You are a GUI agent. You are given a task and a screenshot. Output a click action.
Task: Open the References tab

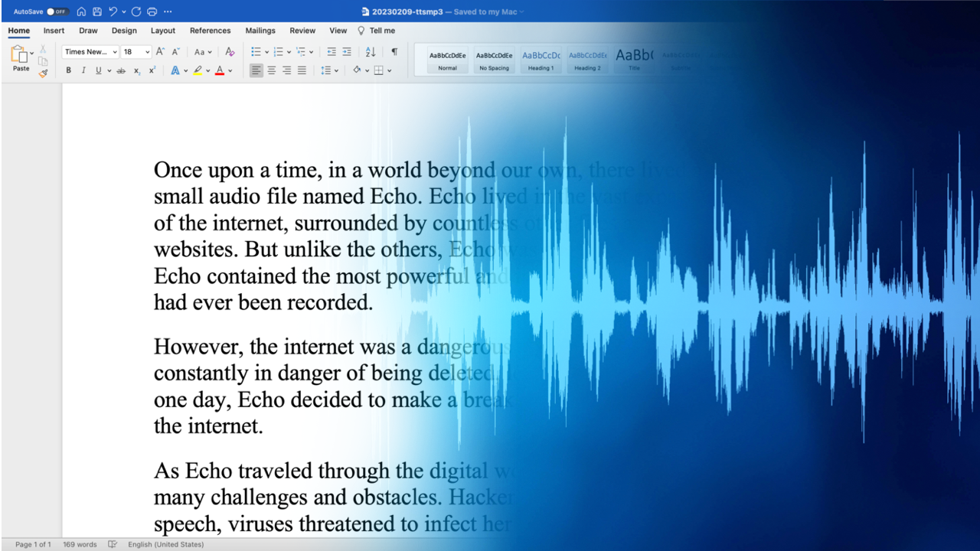[x=210, y=31]
